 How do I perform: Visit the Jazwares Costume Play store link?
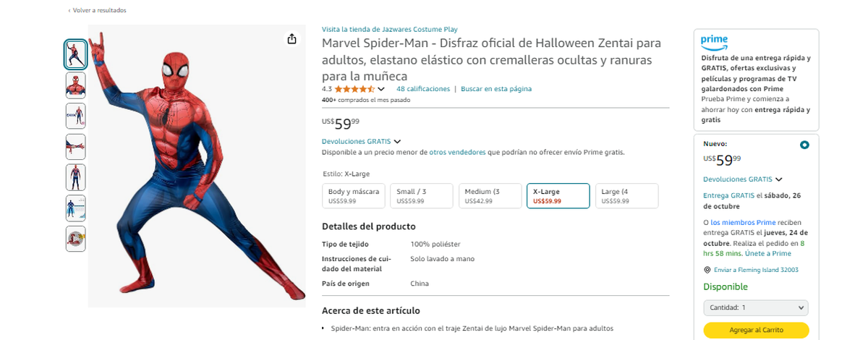[x=389, y=30]
